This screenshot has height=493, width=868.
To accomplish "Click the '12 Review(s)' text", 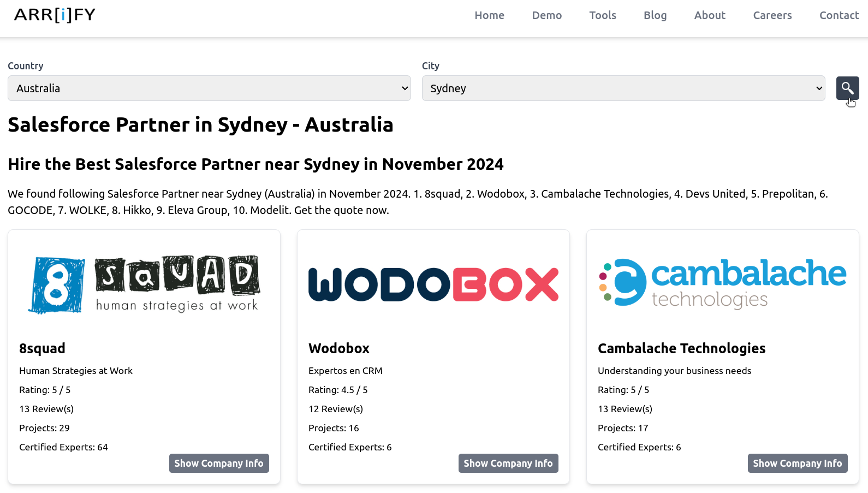I will pyautogui.click(x=336, y=409).
